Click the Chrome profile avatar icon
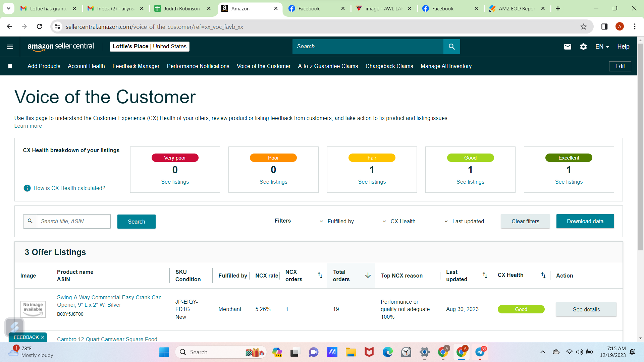Viewport: 644px width, 362px height. pyautogui.click(x=620, y=26)
